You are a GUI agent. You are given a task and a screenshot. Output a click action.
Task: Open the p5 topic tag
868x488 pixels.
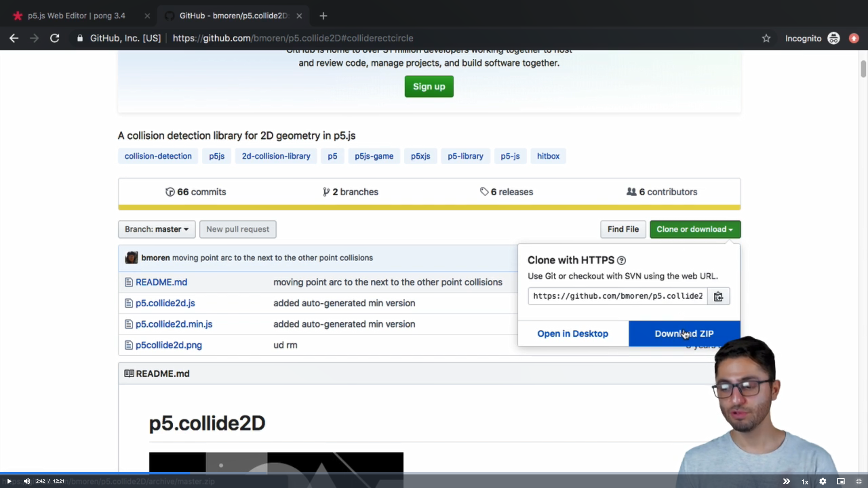[x=332, y=156]
